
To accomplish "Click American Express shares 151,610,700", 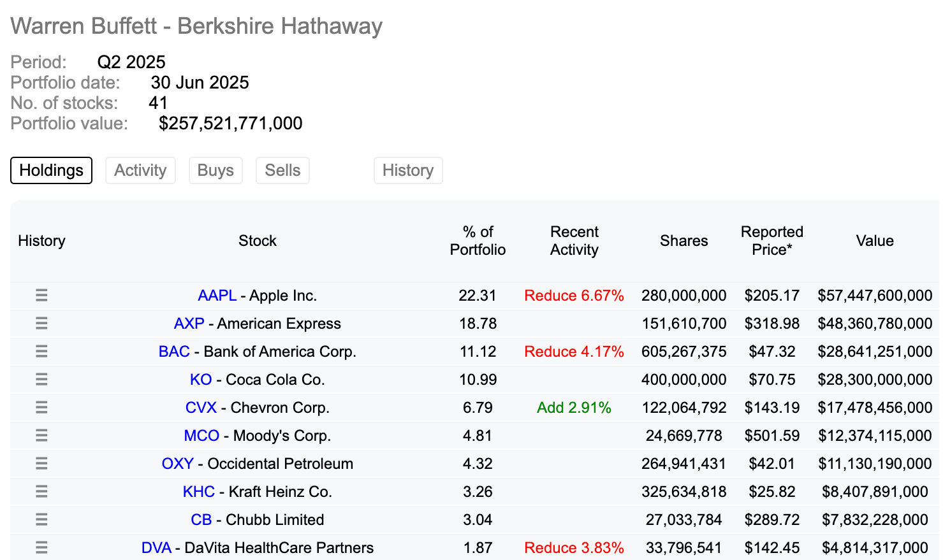I will click(684, 324).
